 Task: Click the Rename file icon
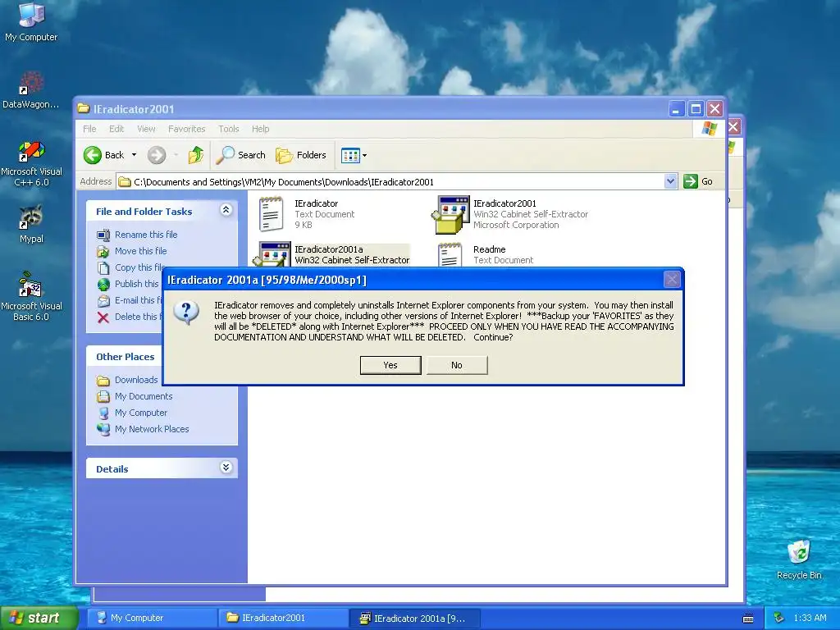(103, 235)
